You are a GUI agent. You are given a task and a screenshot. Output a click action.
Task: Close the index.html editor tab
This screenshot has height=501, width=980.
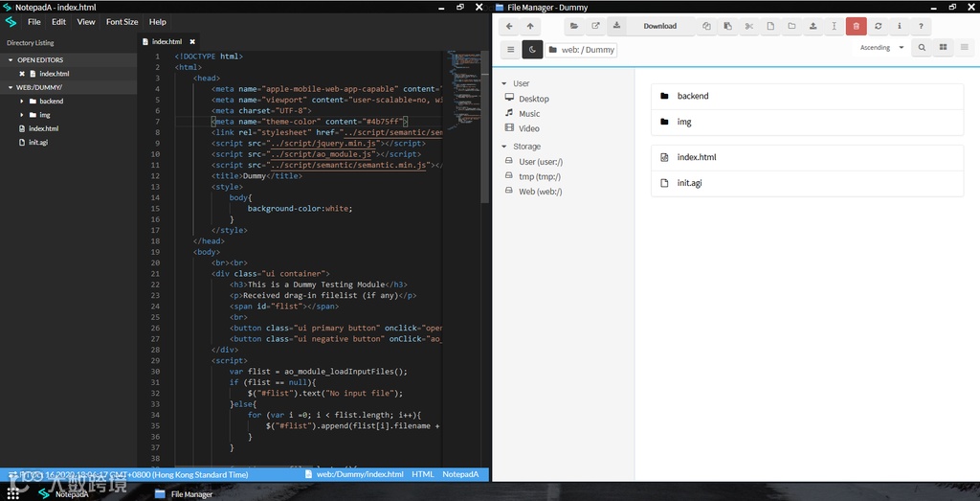coord(192,42)
